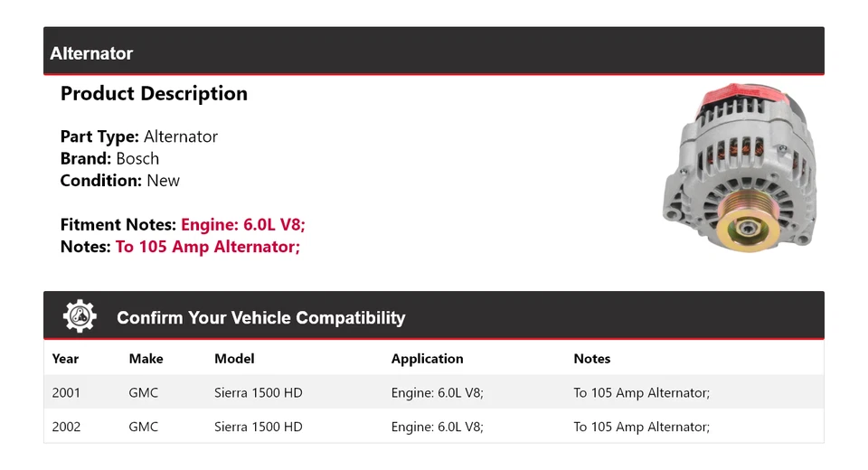Viewport: 868px width, 470px height.
Task: Click the Condition: New line
Action: (x=120, y=181)
